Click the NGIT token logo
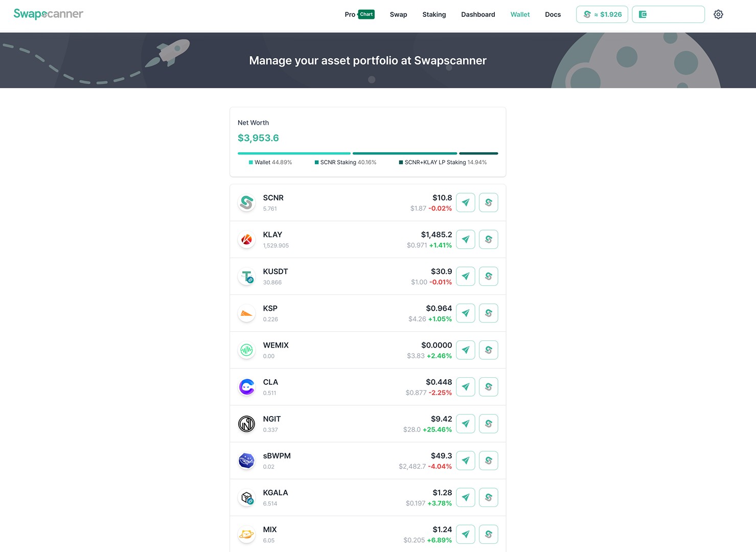This screenshot has height=552, width=756. 247,424
